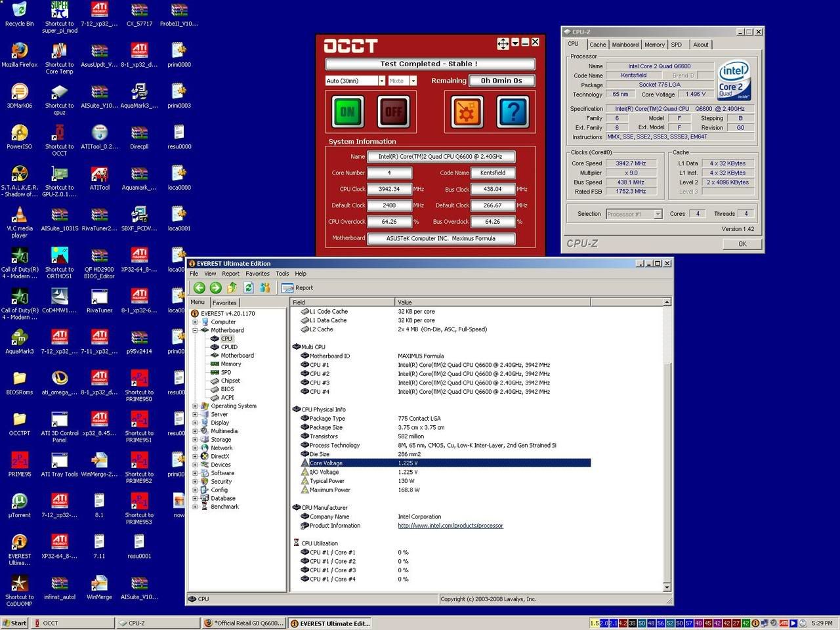Select the Shortcut to super_pi_mod desktop icon

click(60, 18)
